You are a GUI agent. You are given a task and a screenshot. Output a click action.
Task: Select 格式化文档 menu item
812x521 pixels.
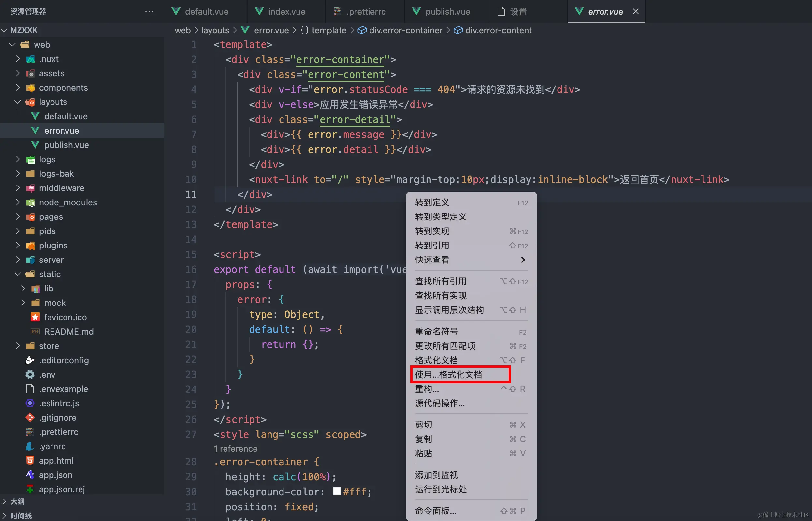471,360
